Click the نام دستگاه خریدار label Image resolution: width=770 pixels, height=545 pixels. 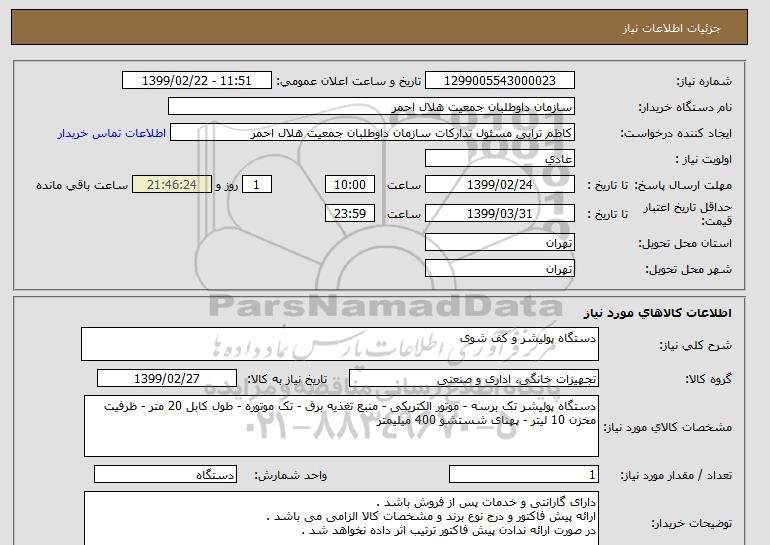click(685, 107)
